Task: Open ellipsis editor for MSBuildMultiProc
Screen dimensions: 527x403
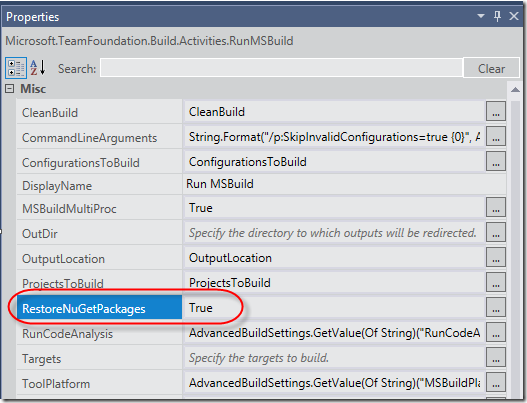Action: click(496, 207)
